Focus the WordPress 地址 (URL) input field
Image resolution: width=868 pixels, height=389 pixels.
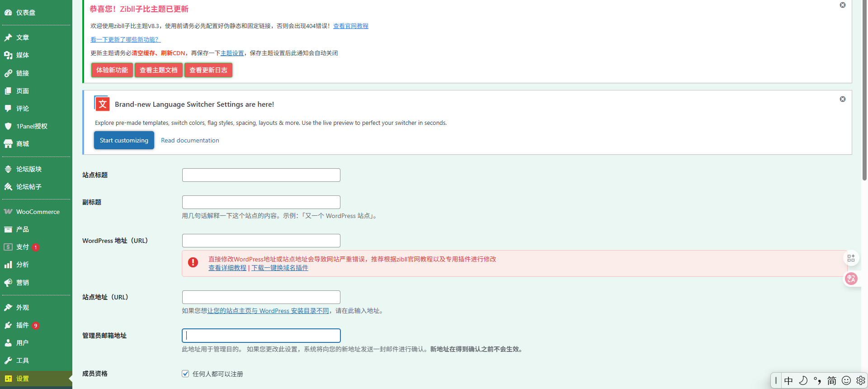(x=261, y=241)
